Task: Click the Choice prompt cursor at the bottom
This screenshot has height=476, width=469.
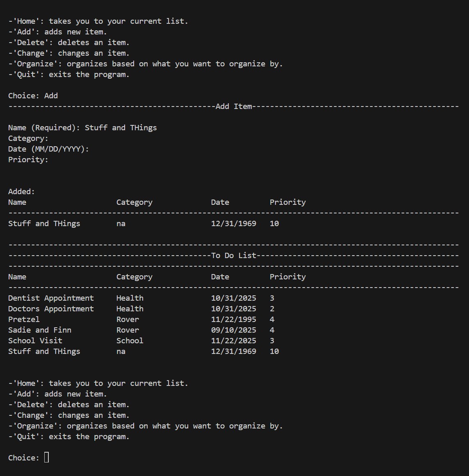Action: pyautogui.click(x=46, y=458)
